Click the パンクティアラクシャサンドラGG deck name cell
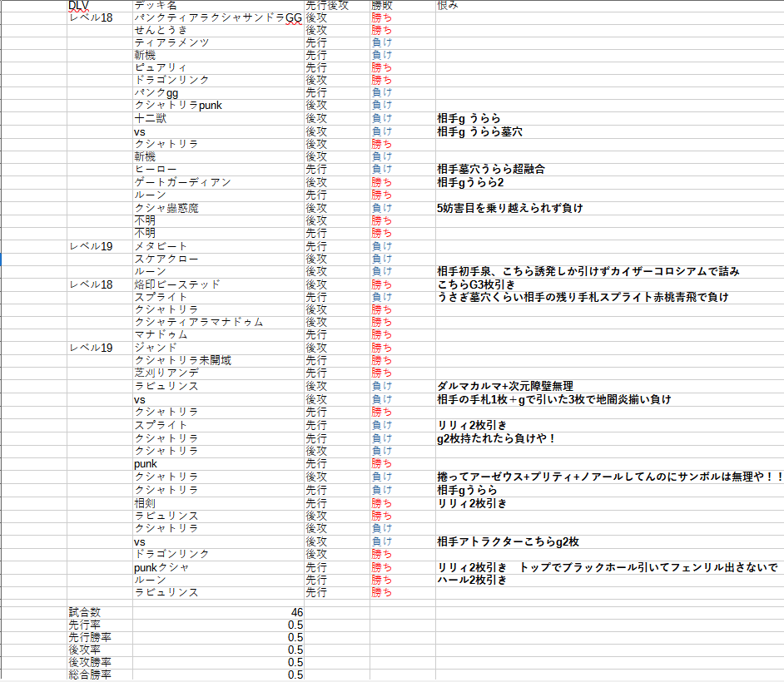Screen dimensions: 784x682 pos(219,18)
